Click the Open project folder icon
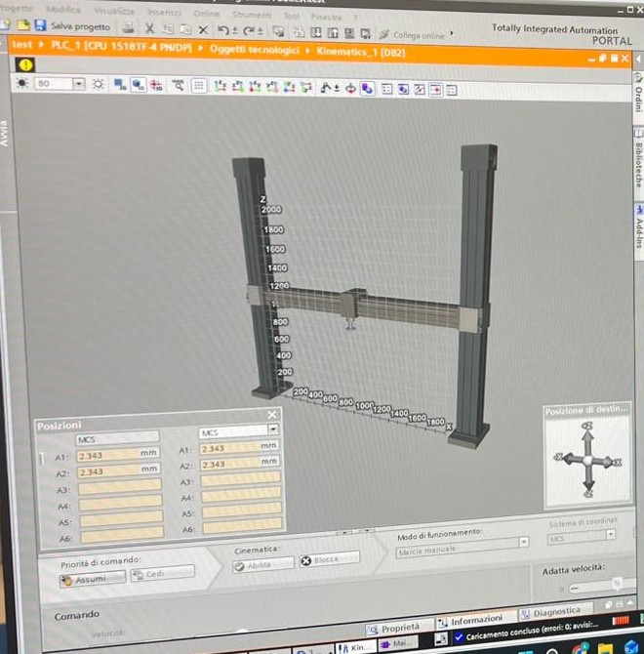Viewport: 644px width, 654px height. [23, 24]
